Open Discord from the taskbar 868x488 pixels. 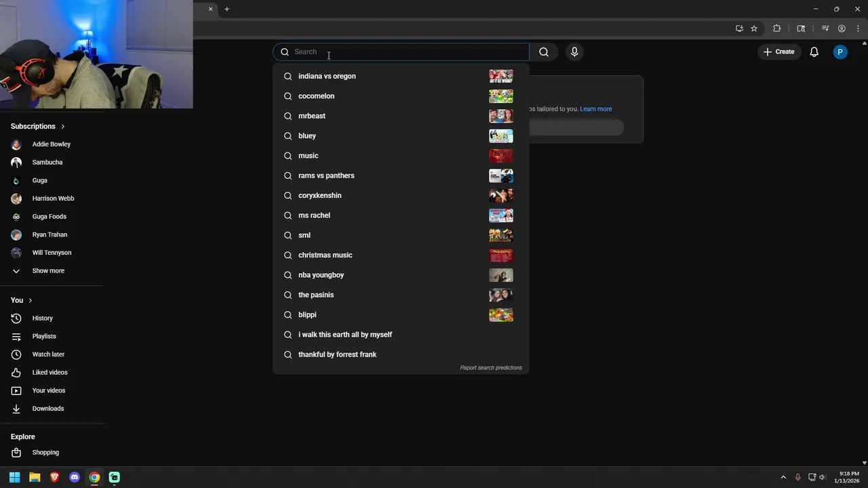coord(75,477)
